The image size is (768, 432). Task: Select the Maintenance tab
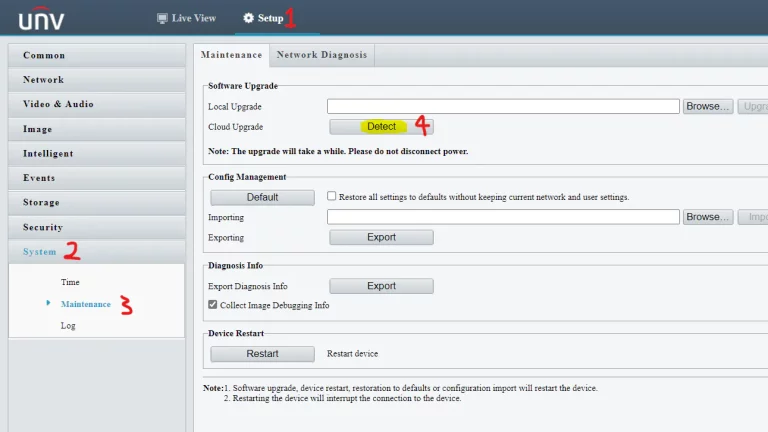tap(231, 55)
